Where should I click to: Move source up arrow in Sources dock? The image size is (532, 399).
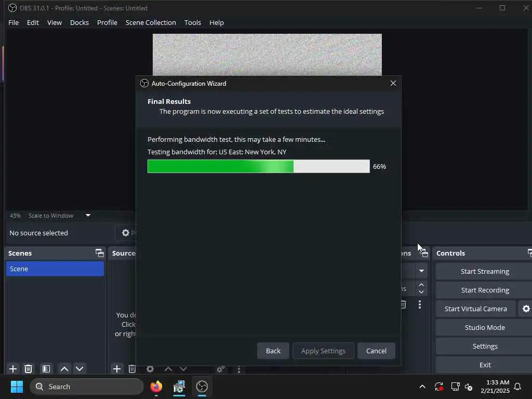tap(168, 368)
